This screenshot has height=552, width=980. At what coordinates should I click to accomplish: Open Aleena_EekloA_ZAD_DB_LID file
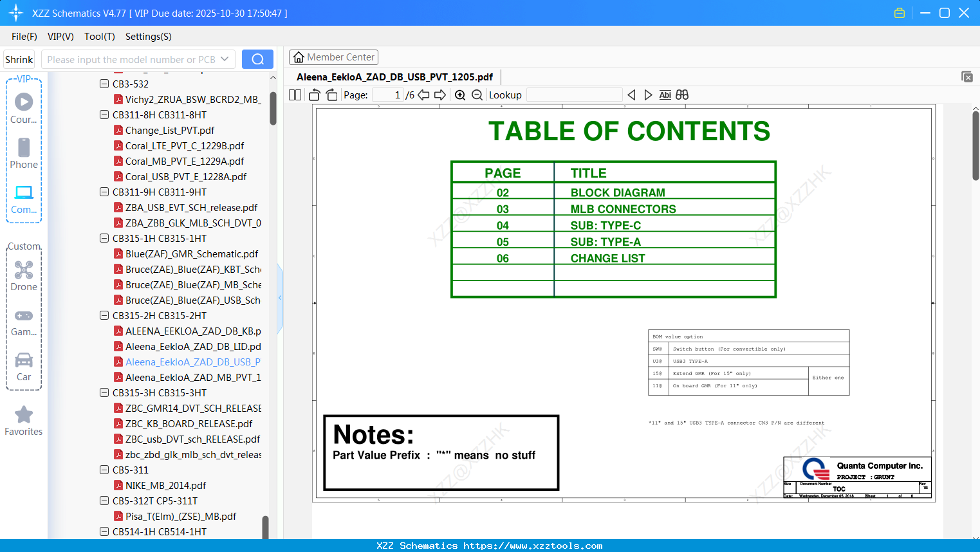click(187, 346)
